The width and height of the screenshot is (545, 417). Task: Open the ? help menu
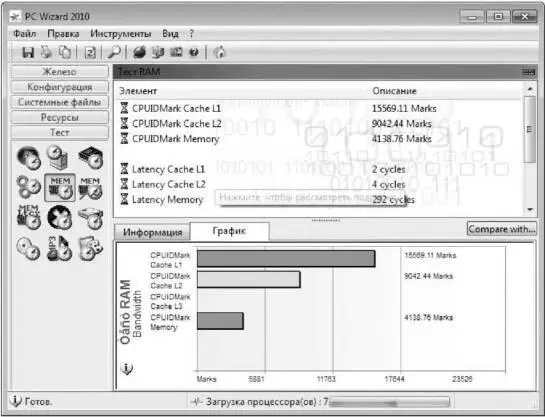click(x=191, y=34)
